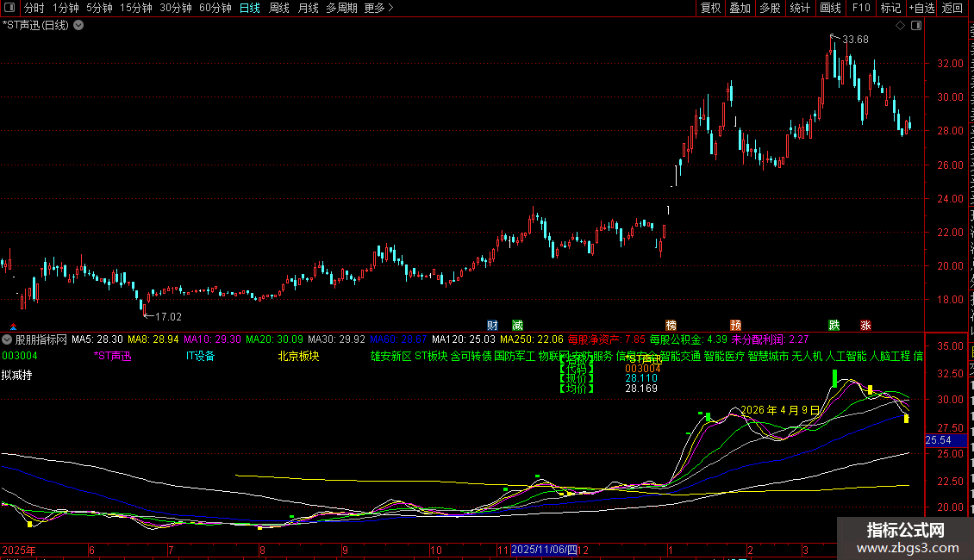This screenshot has height=560, width=974.
Task: Click the small arrow marker at chart bottom left
Action: (x=13, y=327)
